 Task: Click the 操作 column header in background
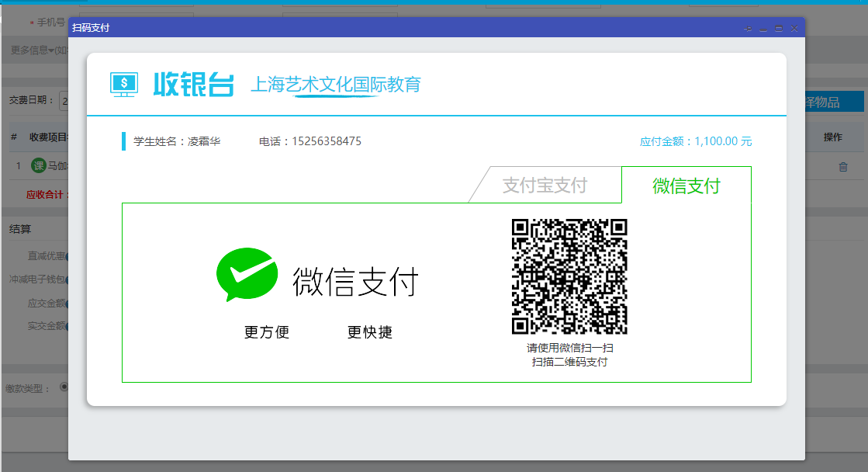tap(832, 137)
